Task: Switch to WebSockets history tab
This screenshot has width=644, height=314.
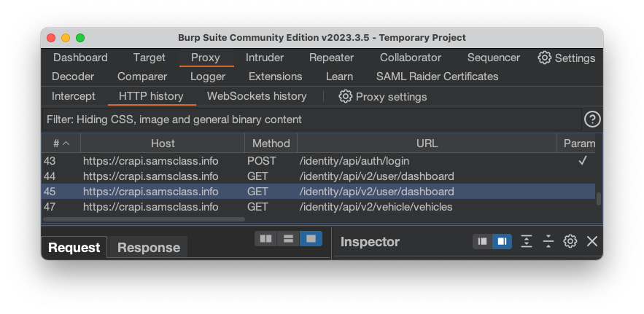Action: click(x=257, y=96)
